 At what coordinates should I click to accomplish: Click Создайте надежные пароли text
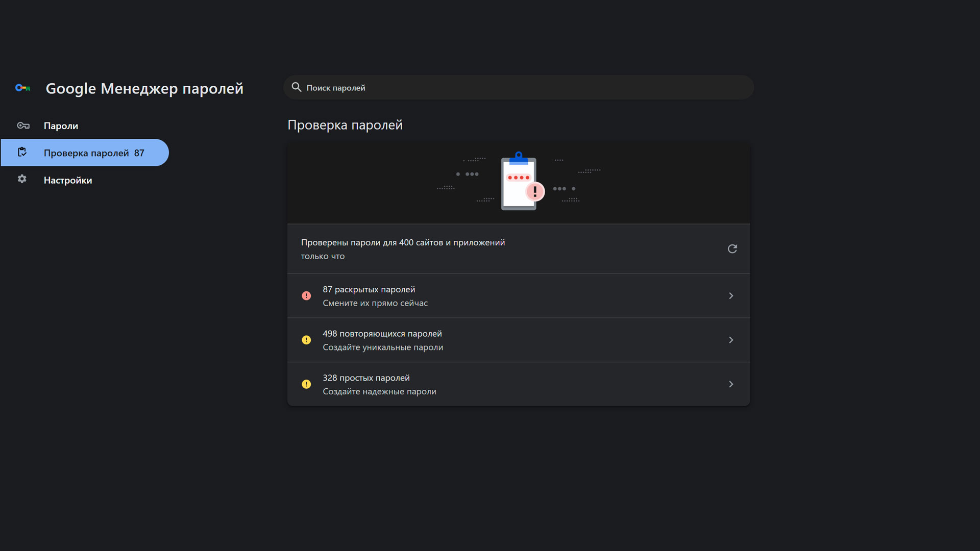(379, 391)
